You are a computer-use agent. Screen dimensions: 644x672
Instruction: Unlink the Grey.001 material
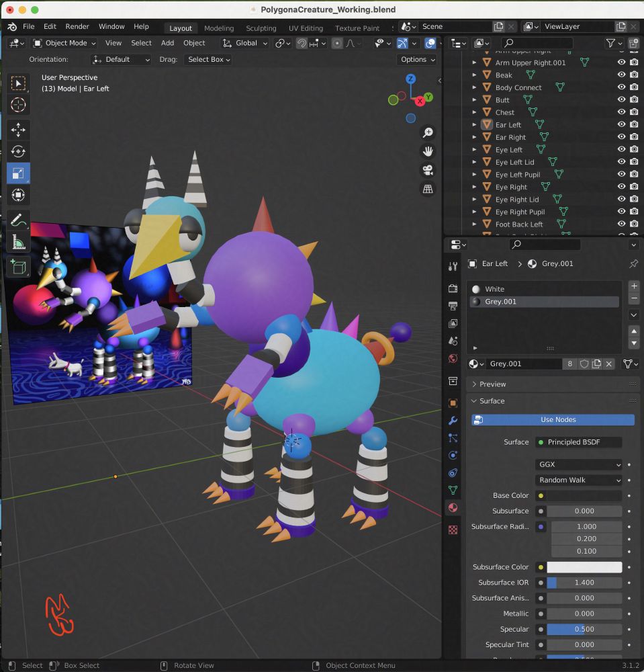609,364
